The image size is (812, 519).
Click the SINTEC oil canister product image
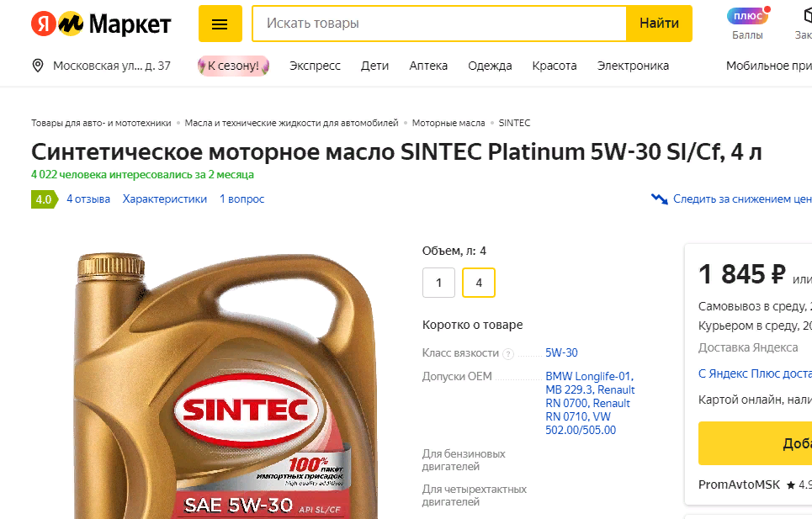click(x=228, y=385)
